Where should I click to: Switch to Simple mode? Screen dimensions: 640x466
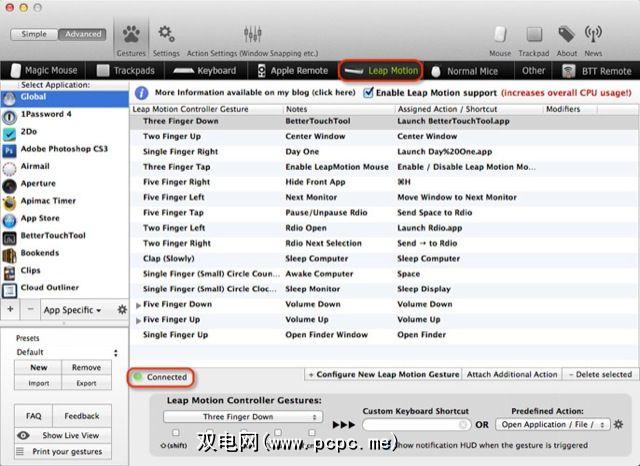click(33, 34)
